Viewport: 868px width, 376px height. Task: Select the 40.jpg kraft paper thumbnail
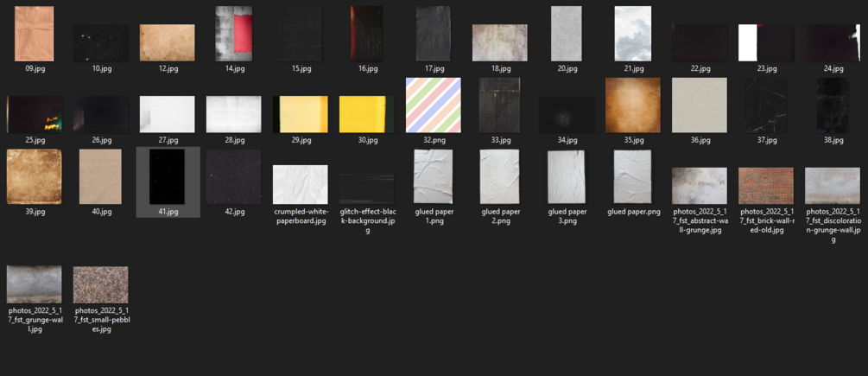tap(100, 176)
